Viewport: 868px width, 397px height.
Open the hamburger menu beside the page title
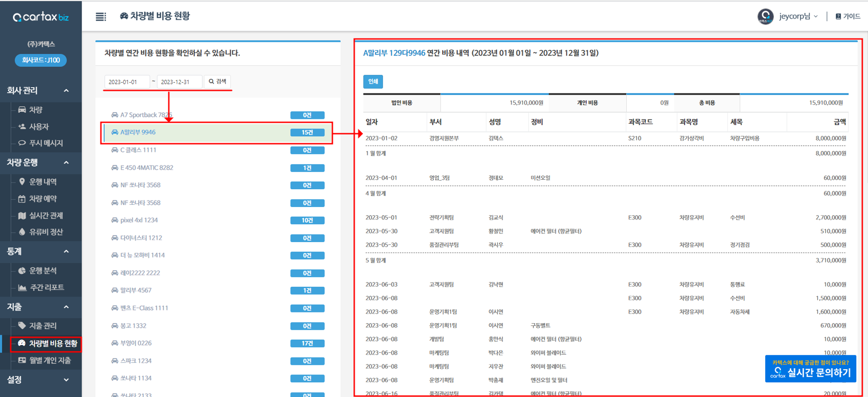coord(101,16)
